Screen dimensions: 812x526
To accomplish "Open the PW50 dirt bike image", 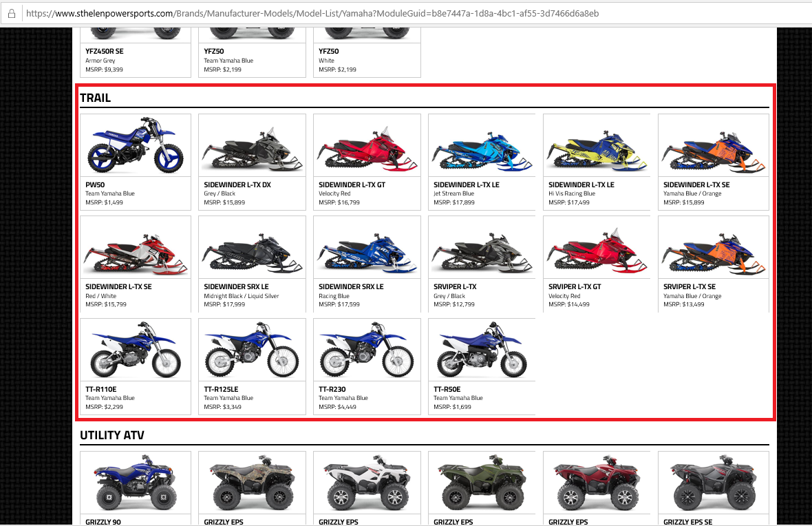I will coord(136,146).
